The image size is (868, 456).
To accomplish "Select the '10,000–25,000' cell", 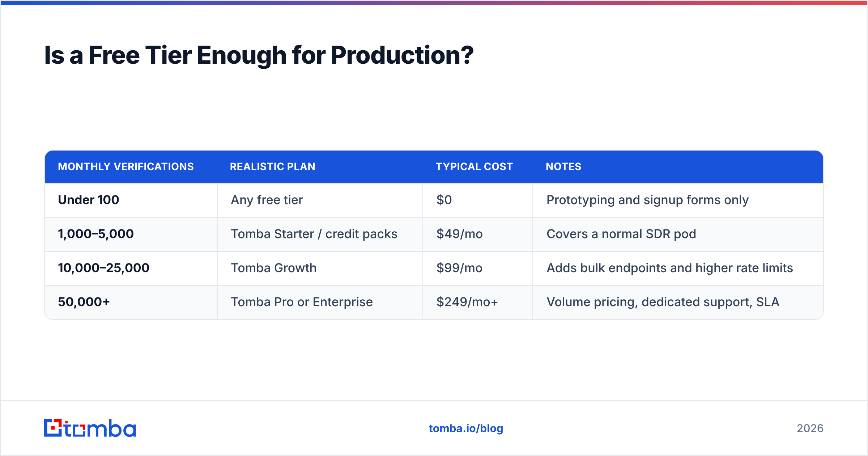I will click(131, 268).
